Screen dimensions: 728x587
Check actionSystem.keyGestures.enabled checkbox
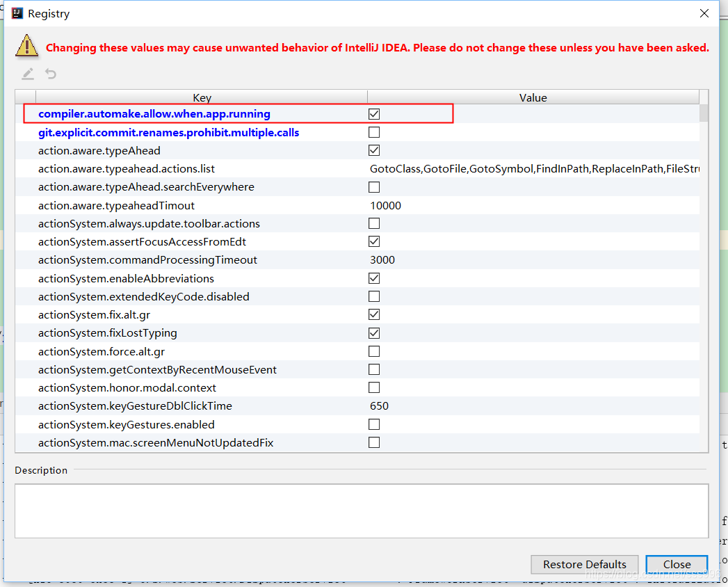coord(374,424)
